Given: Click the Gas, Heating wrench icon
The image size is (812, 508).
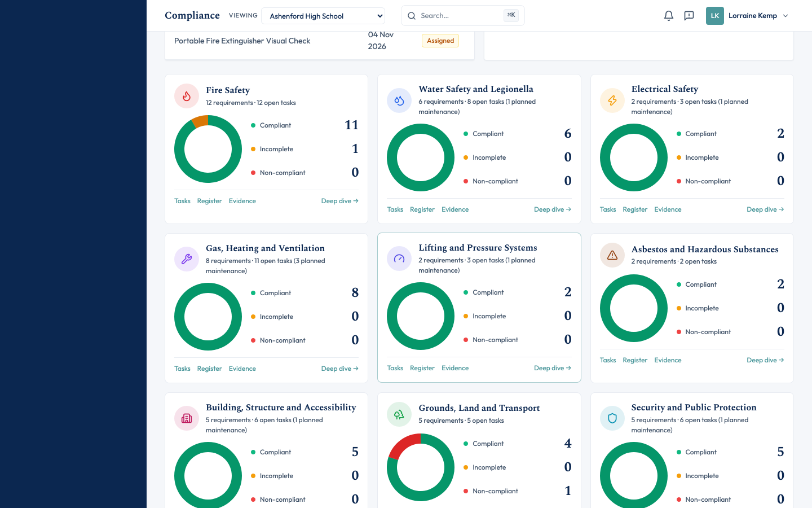Looking at the screenshot, I should [x=187, y=260].
